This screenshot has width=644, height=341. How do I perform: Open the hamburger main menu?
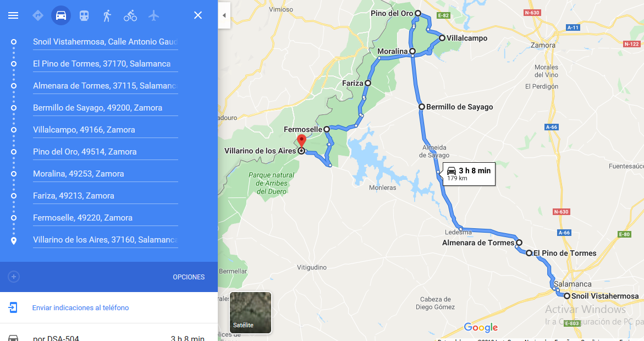[13, 15]
